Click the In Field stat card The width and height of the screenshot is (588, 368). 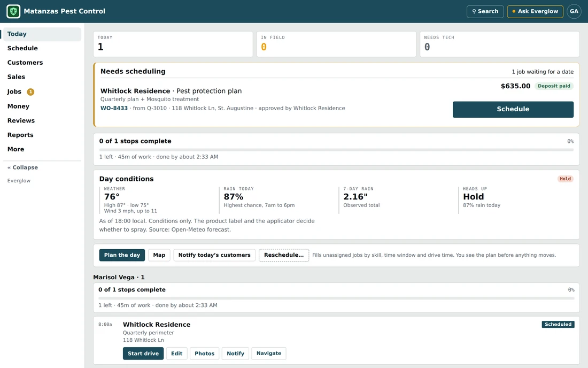point(336,44)
